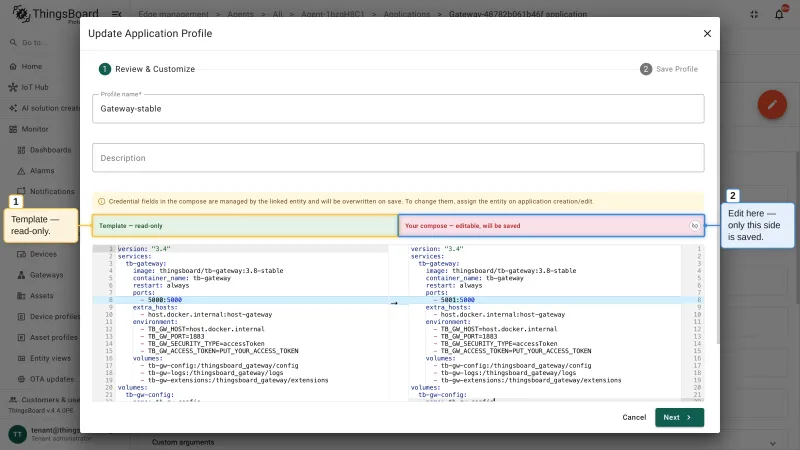Click the round icon in compose header

pos(694,226)
